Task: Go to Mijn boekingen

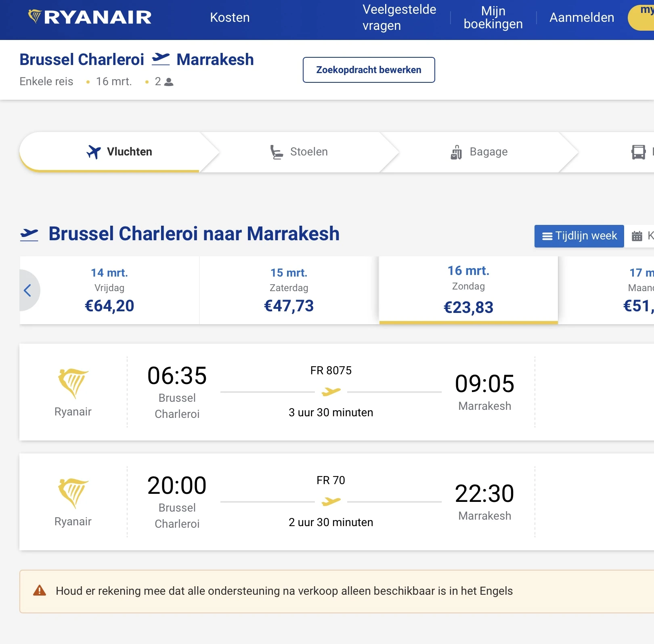Action: pos(493,17)
